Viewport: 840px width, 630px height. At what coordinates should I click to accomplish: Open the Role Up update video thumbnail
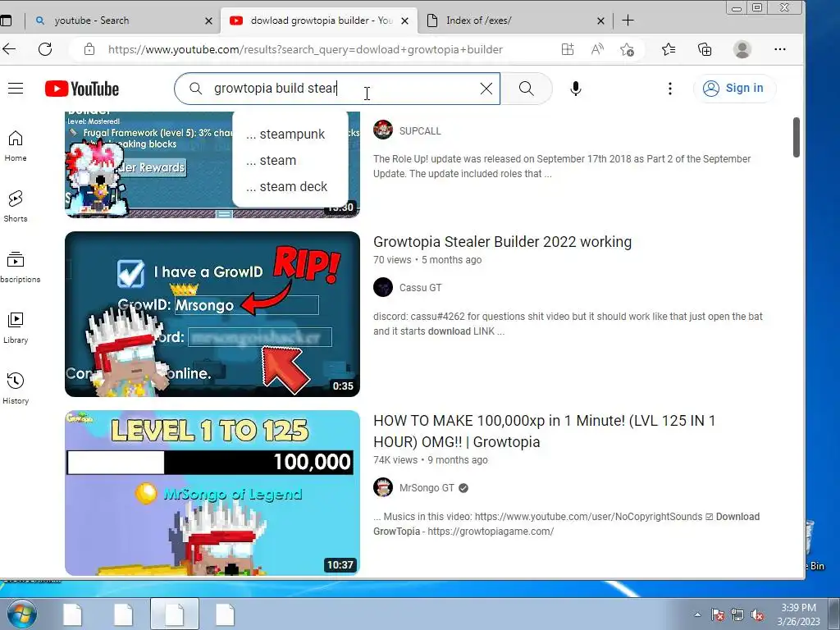point(148,164)
